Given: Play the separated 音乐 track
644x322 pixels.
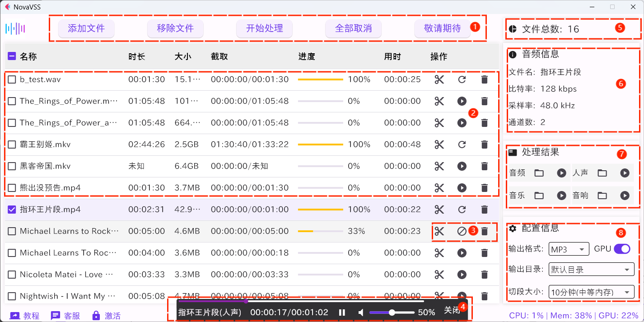Looking at the screenshot, I should coord(561,196).
